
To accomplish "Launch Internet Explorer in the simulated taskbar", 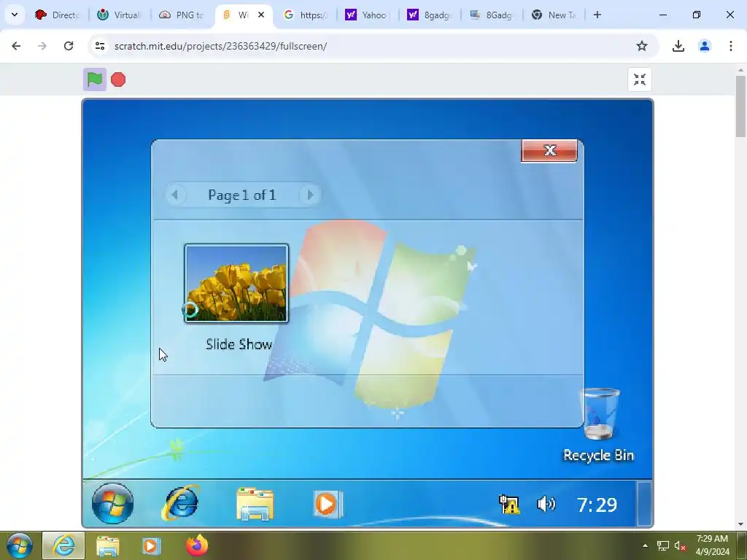I will (181, 503).
